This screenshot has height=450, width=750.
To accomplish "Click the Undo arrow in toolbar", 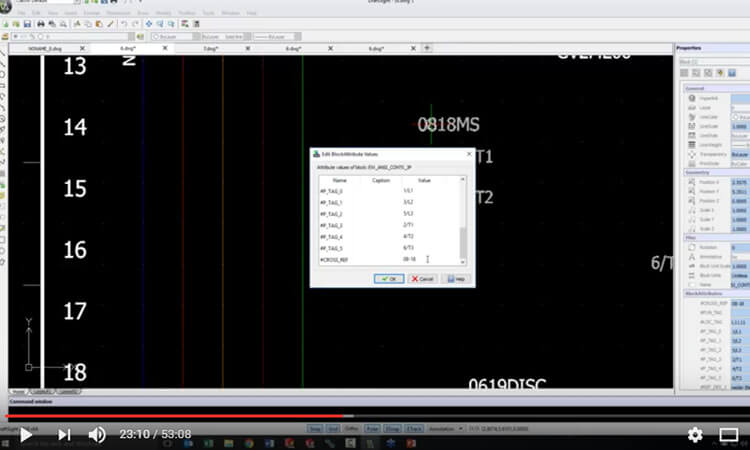I will (x=125, y=23).
